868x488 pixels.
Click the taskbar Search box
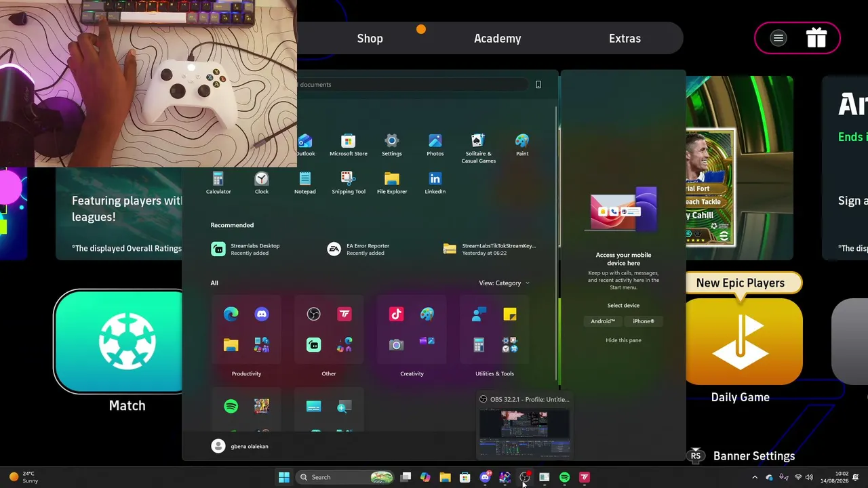(x=345, y=477)
